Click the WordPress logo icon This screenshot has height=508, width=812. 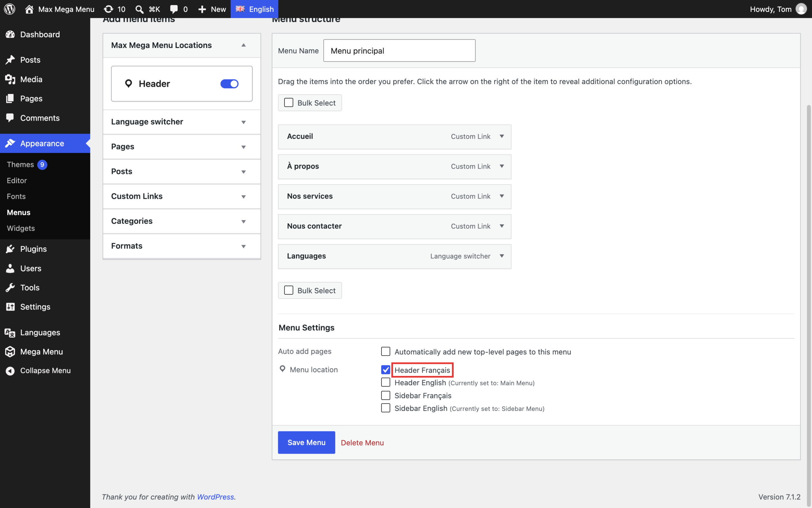[10, 9]
